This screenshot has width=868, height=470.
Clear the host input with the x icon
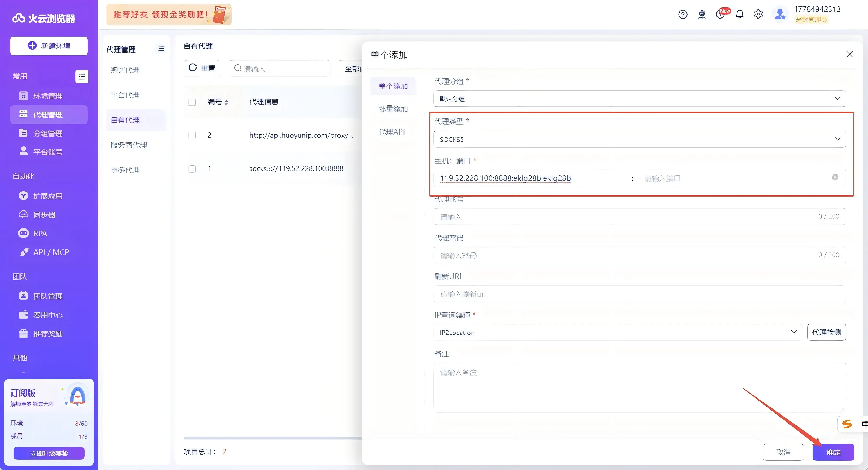pos(835,178)
